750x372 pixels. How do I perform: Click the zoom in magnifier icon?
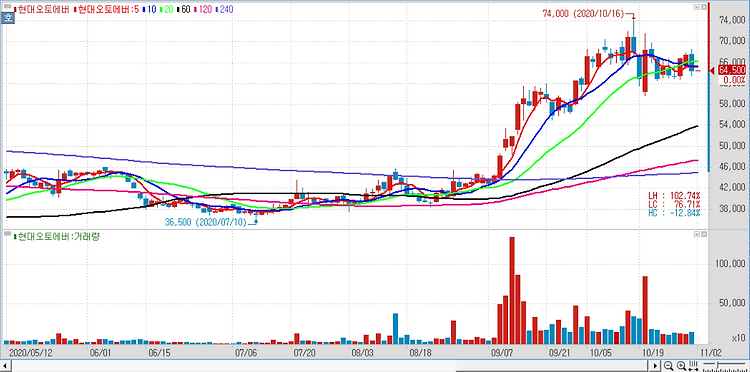tap(682, 367)
